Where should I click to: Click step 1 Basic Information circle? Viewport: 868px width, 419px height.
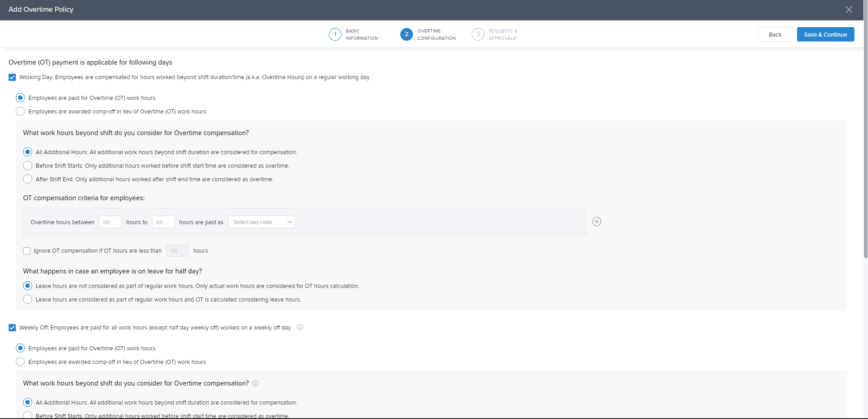(335, 34)
